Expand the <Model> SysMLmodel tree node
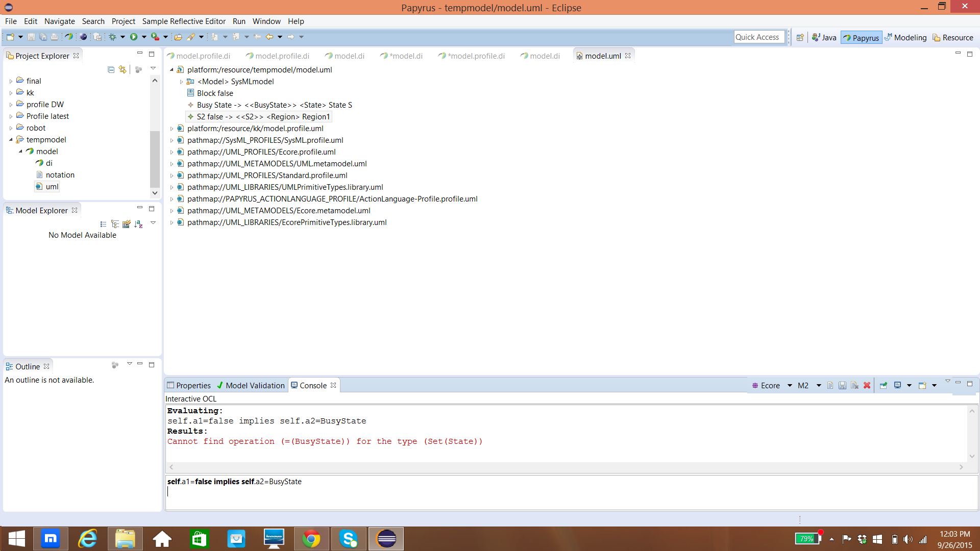This screenshot has width=980, height=551. (x=181, y=82)
